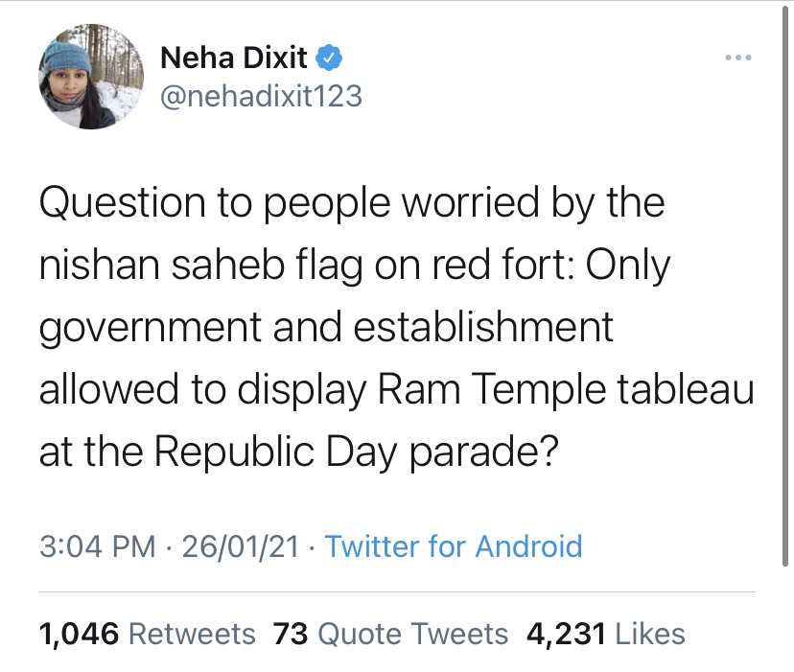Open the three-dot more options menu
The width and height of the screenshot is (794, 672).
coord(737,58)
